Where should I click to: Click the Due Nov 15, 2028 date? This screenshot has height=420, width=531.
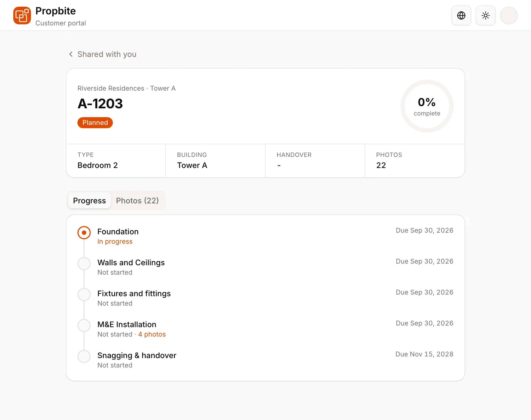(x=424, y=354)
